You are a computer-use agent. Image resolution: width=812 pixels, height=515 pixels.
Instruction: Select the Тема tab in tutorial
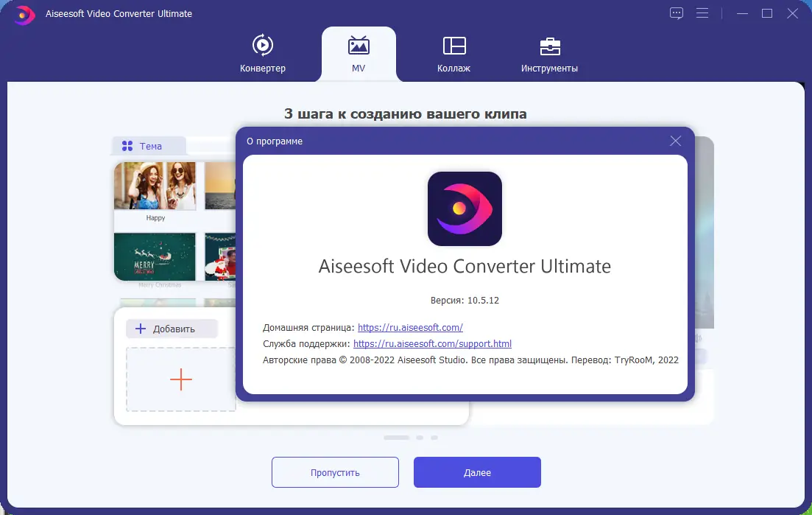point(149,146)
